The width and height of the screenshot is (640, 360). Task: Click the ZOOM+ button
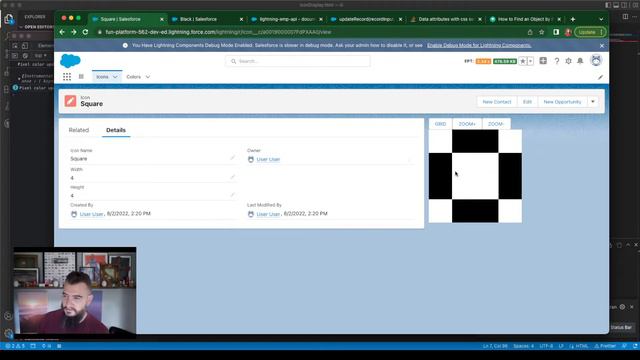pyautogui.click(x=467, y=124)
